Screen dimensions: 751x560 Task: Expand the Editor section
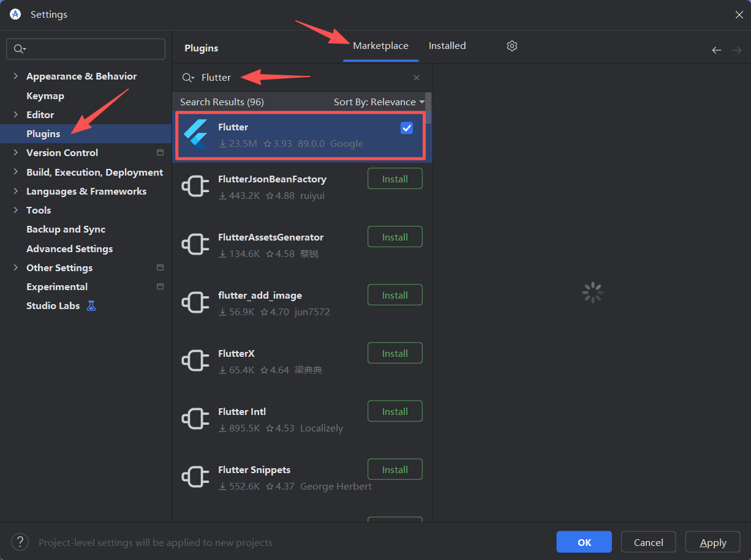(15, 114)
